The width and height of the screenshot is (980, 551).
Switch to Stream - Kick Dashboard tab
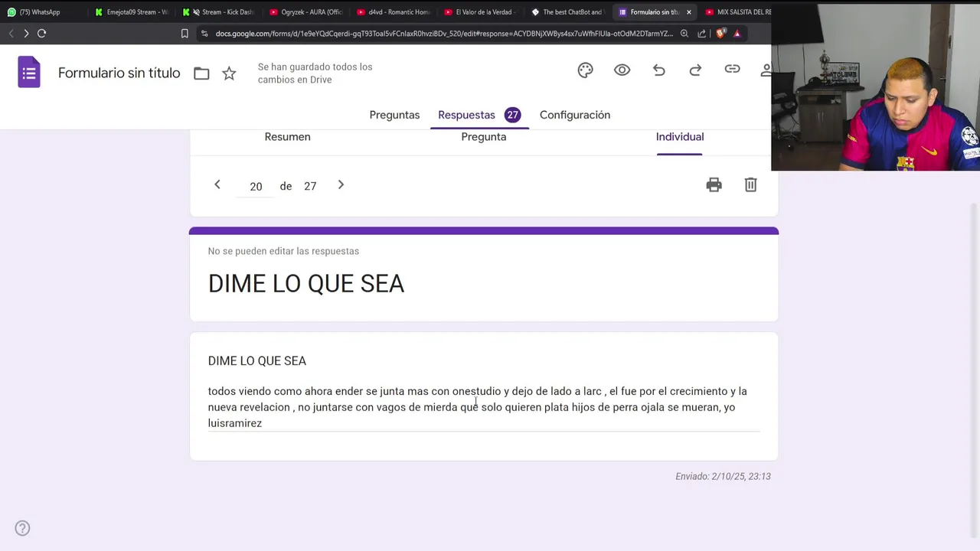(219, 12)
